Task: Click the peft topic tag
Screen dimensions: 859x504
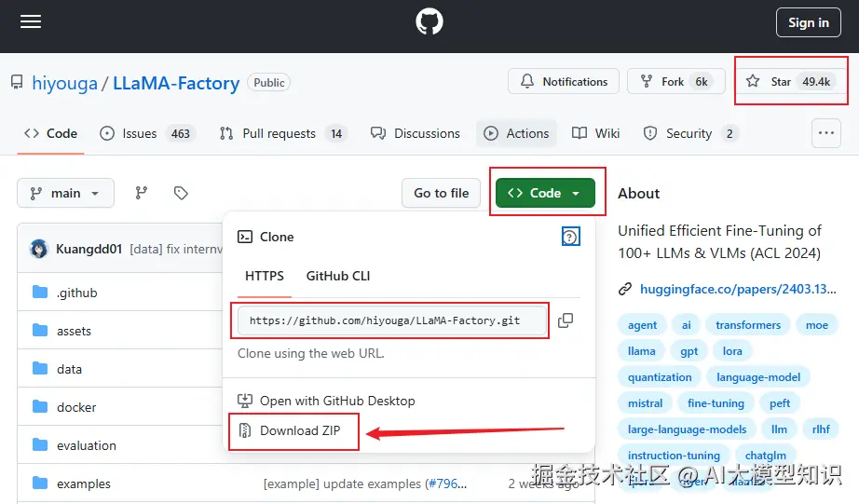Action: [x=780, y=403]
